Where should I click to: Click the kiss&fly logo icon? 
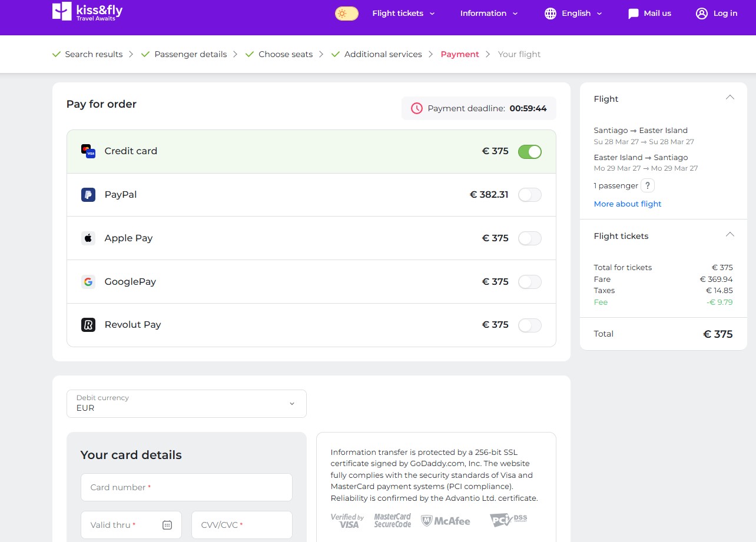click(62, 11)
